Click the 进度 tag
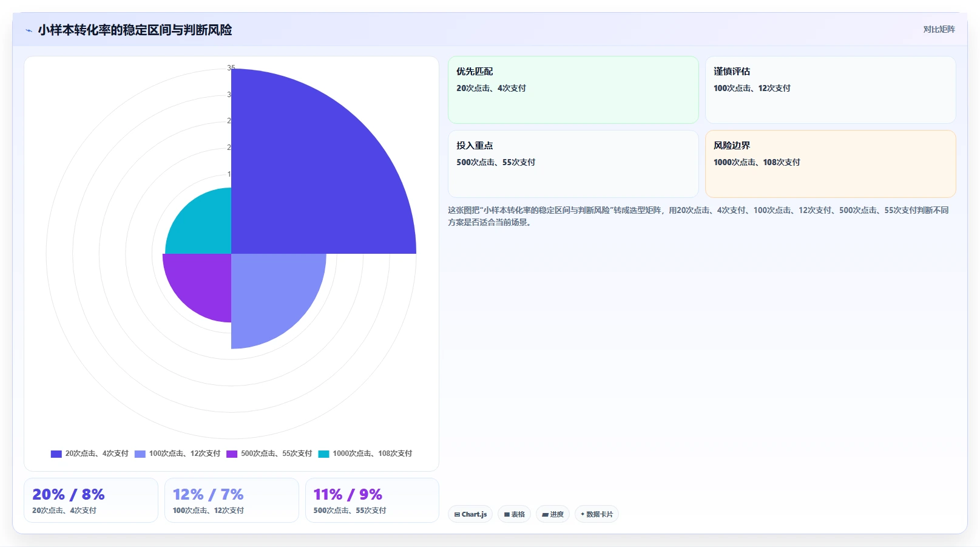Screen dimensions: 980x547 click(x=553, y=514)
